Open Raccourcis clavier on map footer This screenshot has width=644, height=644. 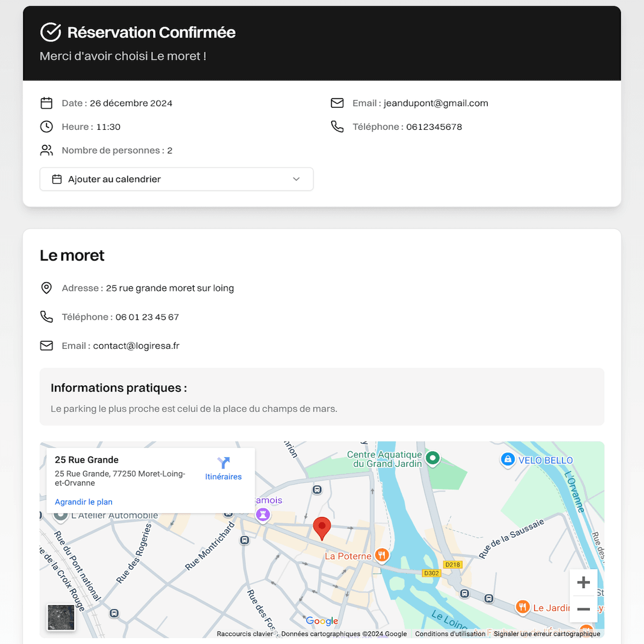coord(245,634)
